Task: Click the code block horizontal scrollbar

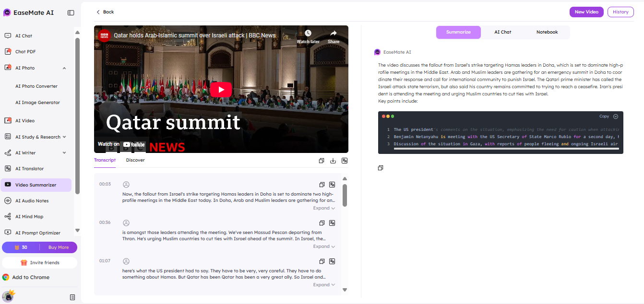Action: pyautogui.click(x=466, y=149)
